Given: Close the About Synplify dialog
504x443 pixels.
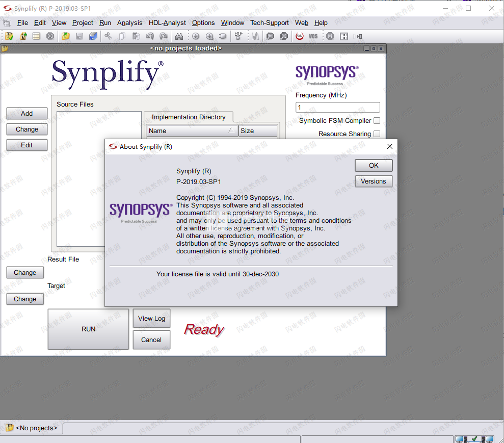Looking at the screenshot, I should click(389, 146).
